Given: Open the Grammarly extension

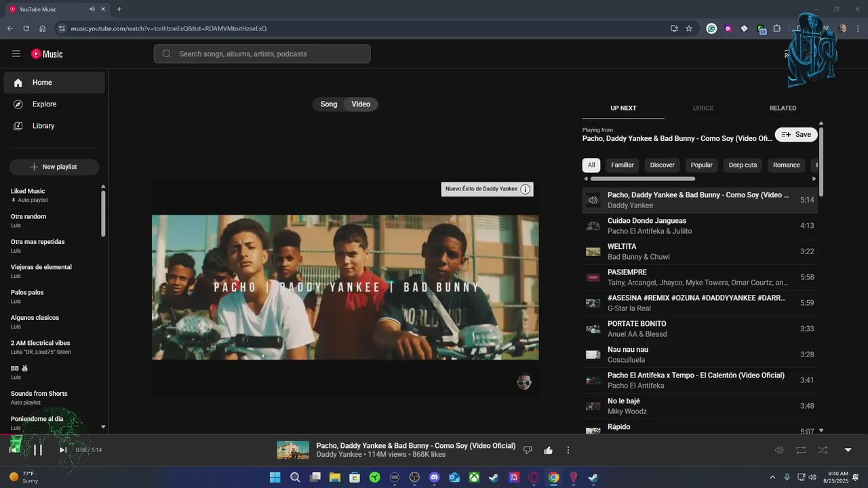Looking at the screenshot, I should [711, 28].
